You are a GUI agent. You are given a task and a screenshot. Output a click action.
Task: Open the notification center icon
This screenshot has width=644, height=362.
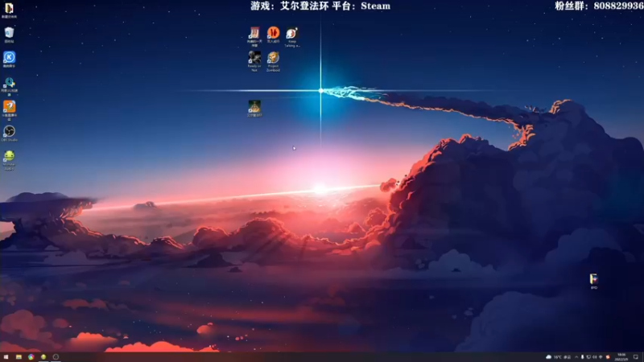point(636,357)
